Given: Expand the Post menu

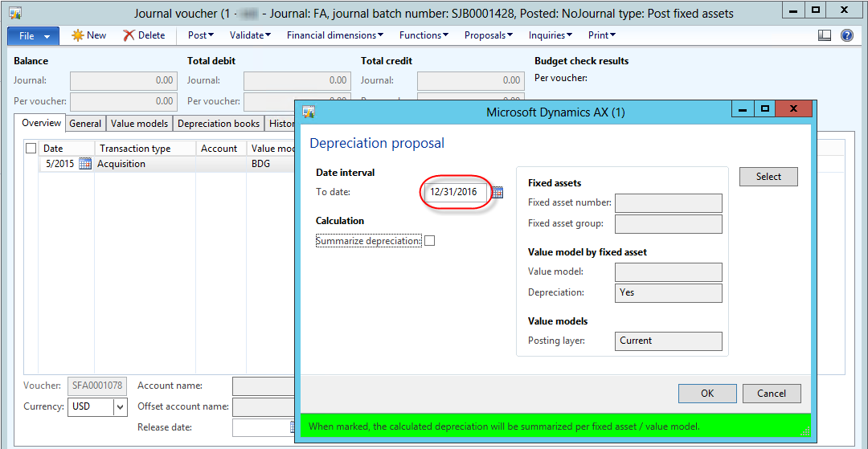Looking at the screenshot, I should pyautogui.click(x=201, y=35).
